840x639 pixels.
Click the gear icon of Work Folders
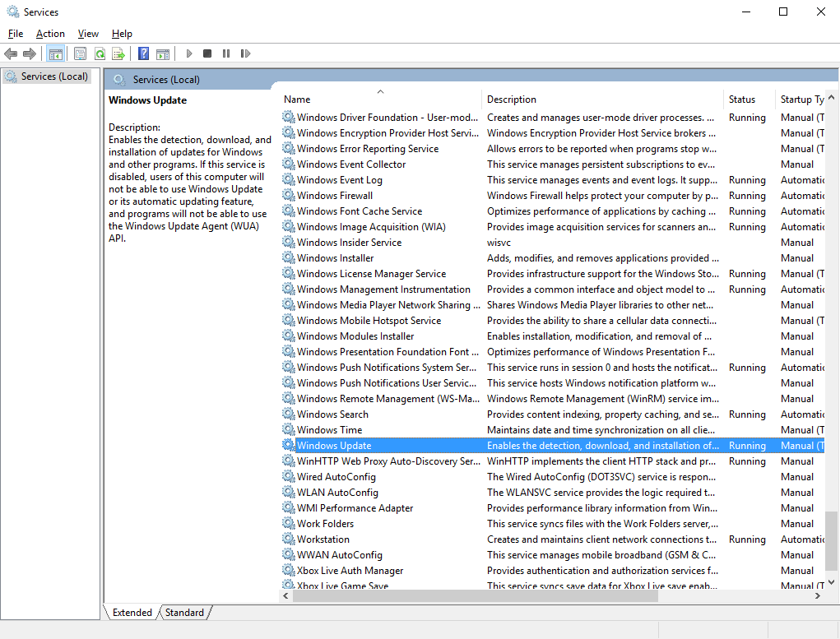pos(289,523)
